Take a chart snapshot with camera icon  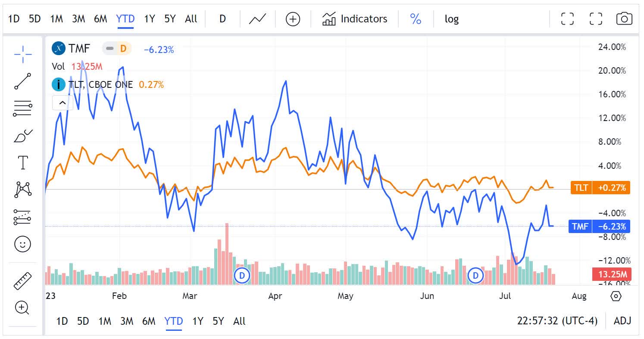pyautogui.click(x=624, y=19)
